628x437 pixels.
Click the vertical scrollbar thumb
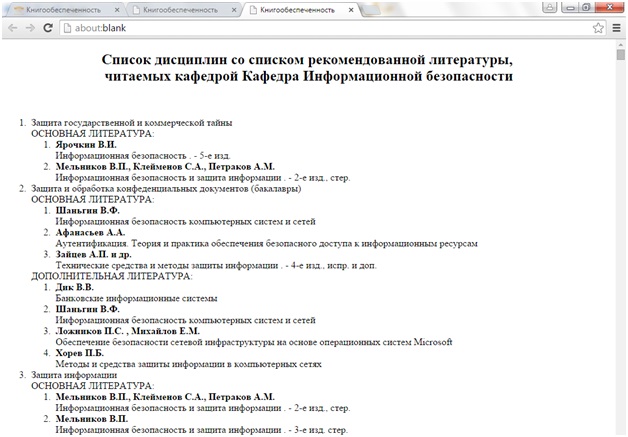coord(621,55)
